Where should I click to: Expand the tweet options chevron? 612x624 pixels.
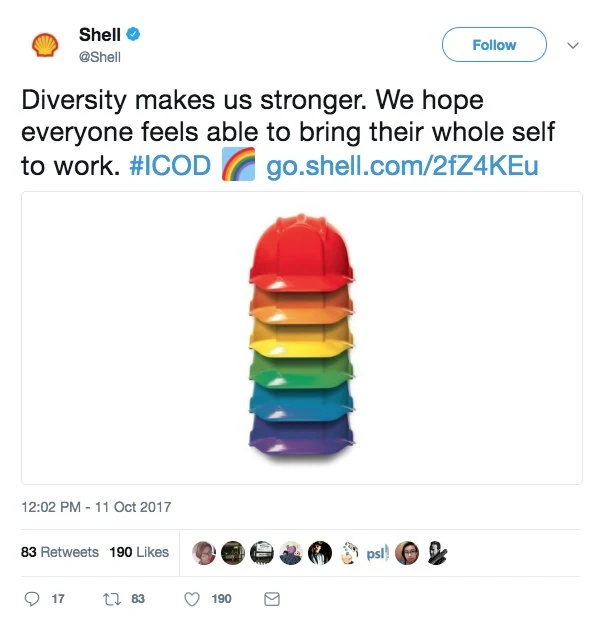(x=573, y=45)
